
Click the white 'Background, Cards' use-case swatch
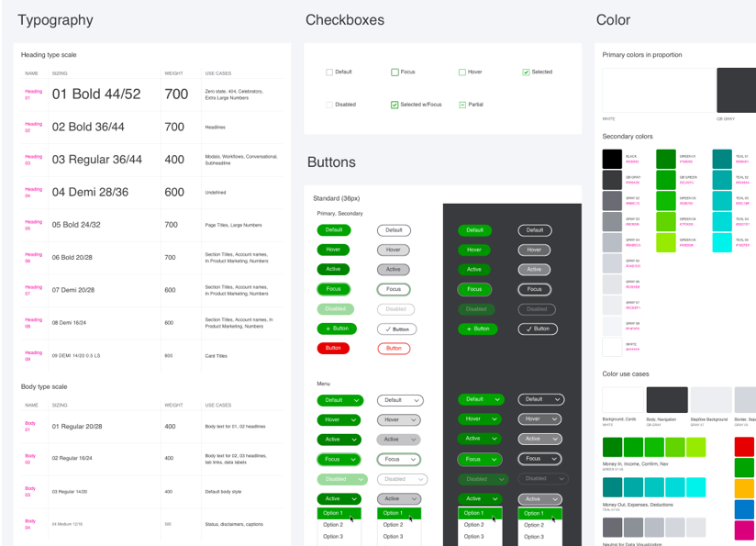(x=623, y=400)
